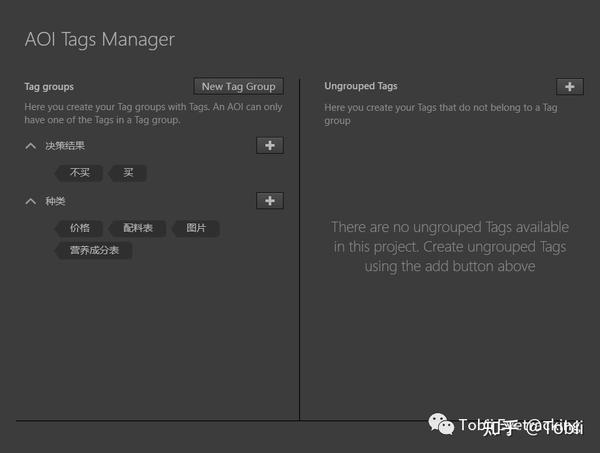Select the 买 tag

point(129,173)
